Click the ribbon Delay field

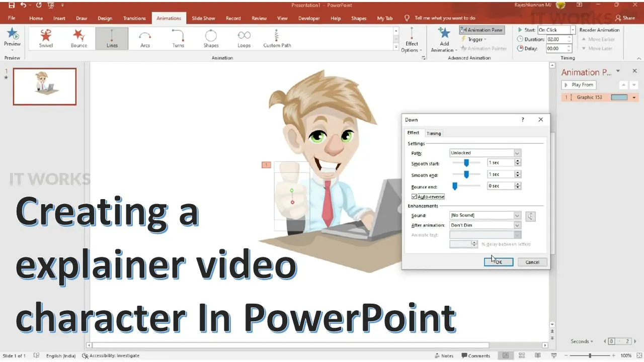click(556, 48)
